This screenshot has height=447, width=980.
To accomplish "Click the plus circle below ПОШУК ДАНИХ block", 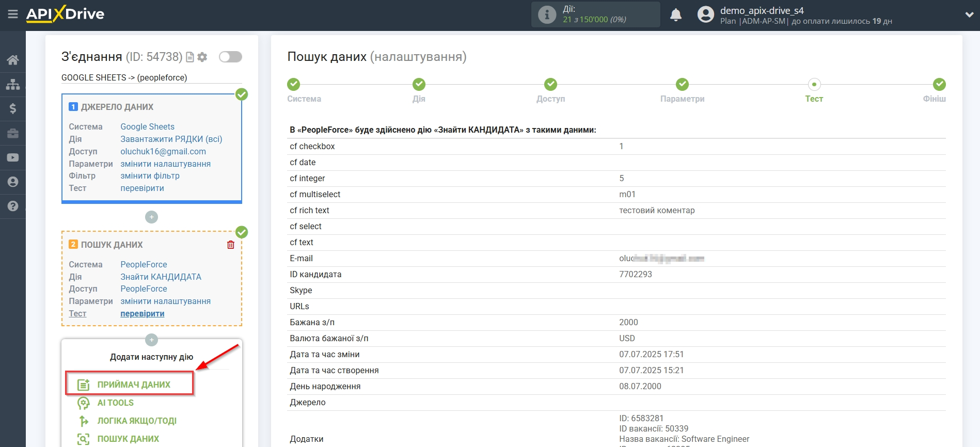I will click(151, 340).
